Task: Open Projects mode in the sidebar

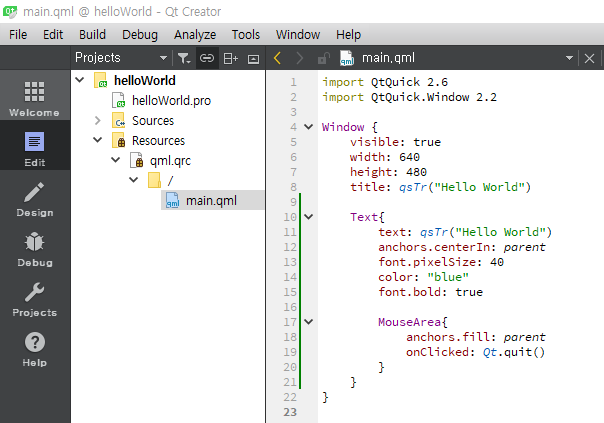Action: pyautogui.click(x=34, y=299)
